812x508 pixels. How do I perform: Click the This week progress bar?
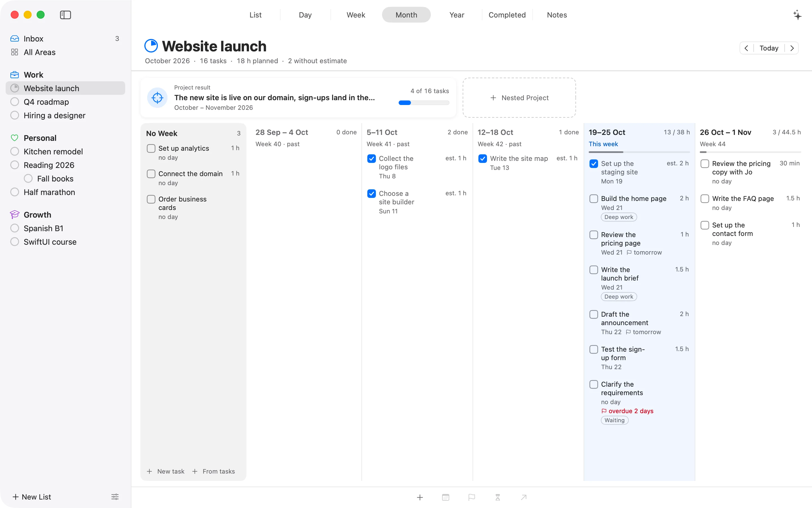[639, 152]
